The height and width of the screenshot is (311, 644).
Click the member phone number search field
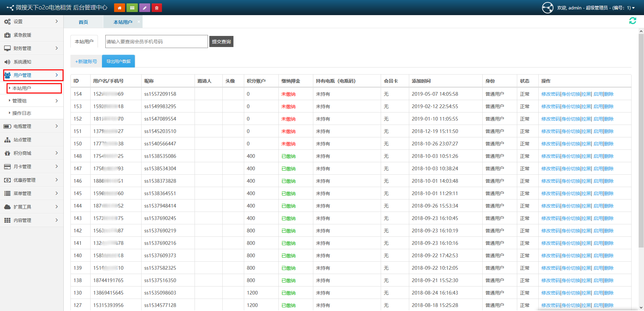156,42
